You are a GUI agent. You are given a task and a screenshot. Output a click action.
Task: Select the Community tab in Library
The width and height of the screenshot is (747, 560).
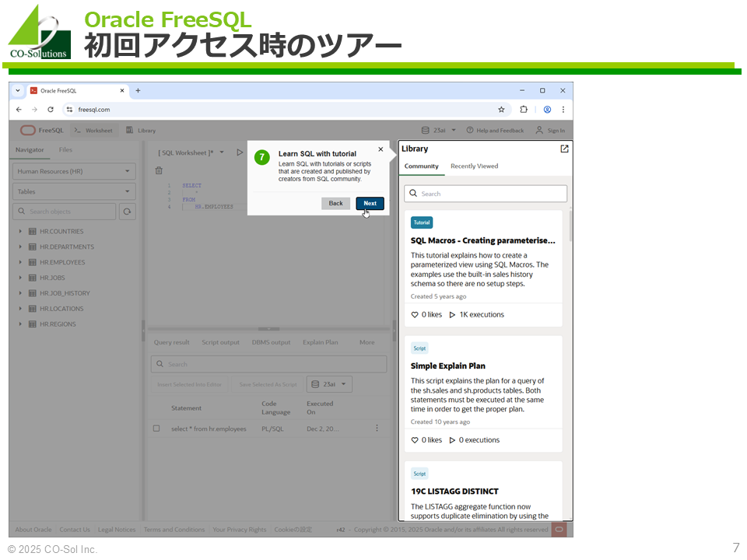(x=421, y=166)
